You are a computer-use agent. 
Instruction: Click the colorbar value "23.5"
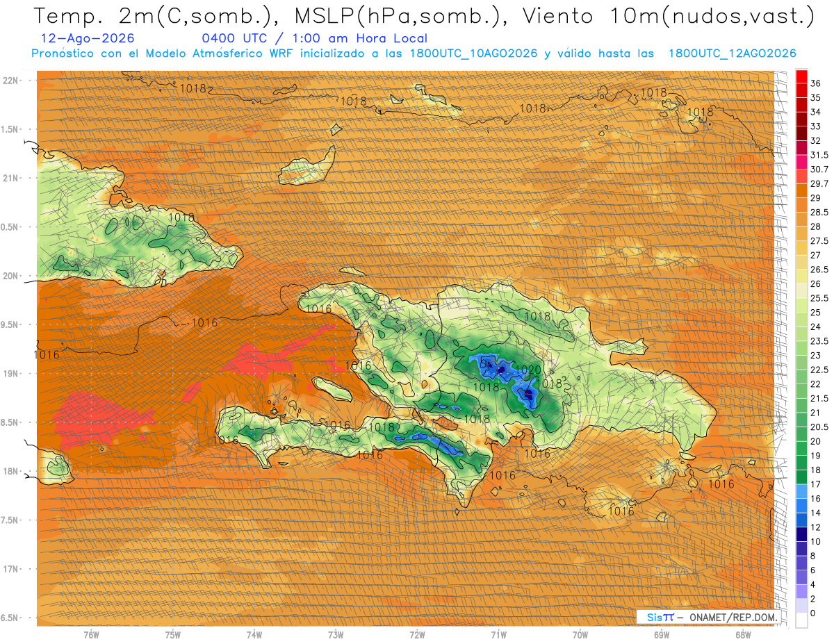pyautogui.click(x=819, y=341)
